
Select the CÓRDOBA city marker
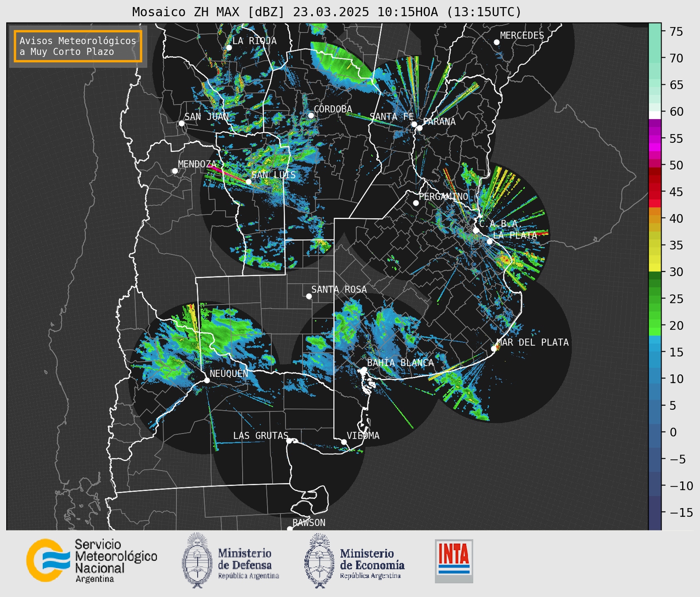[x=311, y=115]
